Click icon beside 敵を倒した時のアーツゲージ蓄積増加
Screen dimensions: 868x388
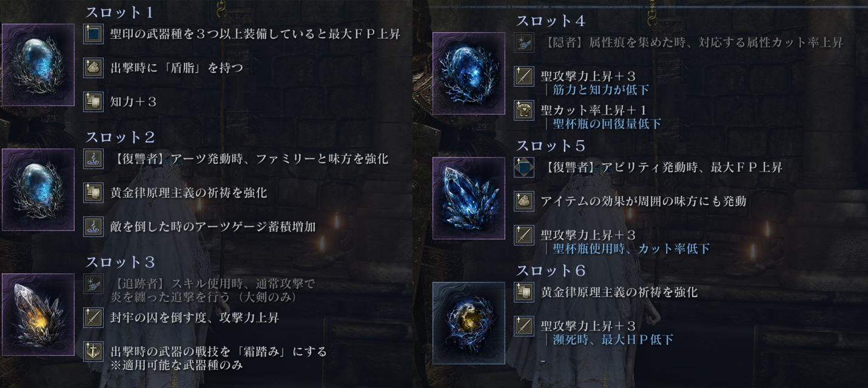coord(93,226)
